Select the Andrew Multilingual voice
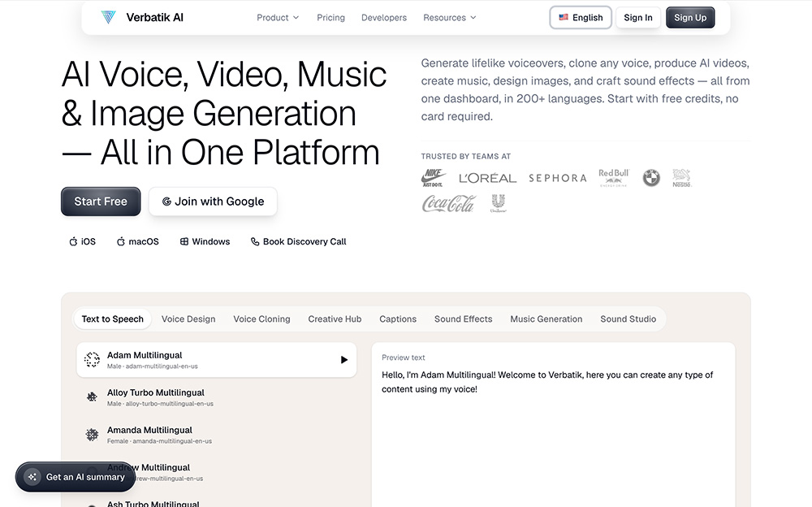The width and height of the screenshot is (812, 507). tap(217, 472)
